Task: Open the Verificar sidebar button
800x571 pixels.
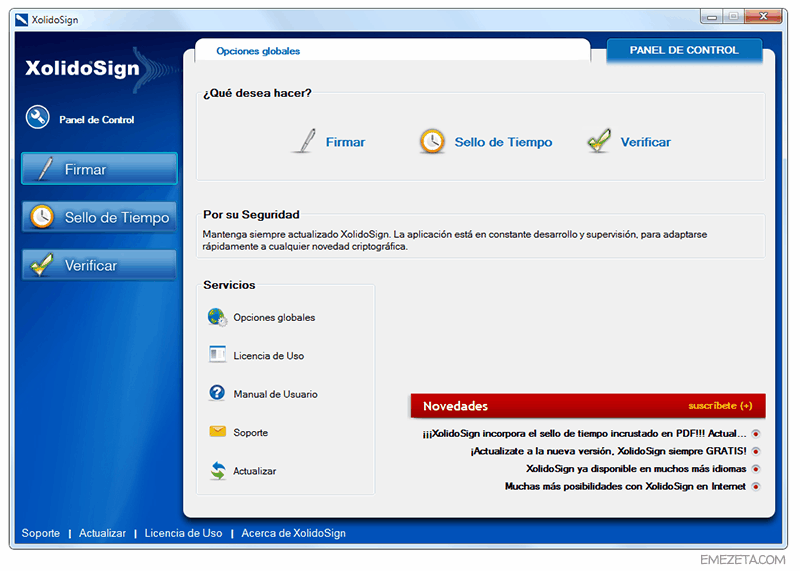Action: tap(99, 265)
